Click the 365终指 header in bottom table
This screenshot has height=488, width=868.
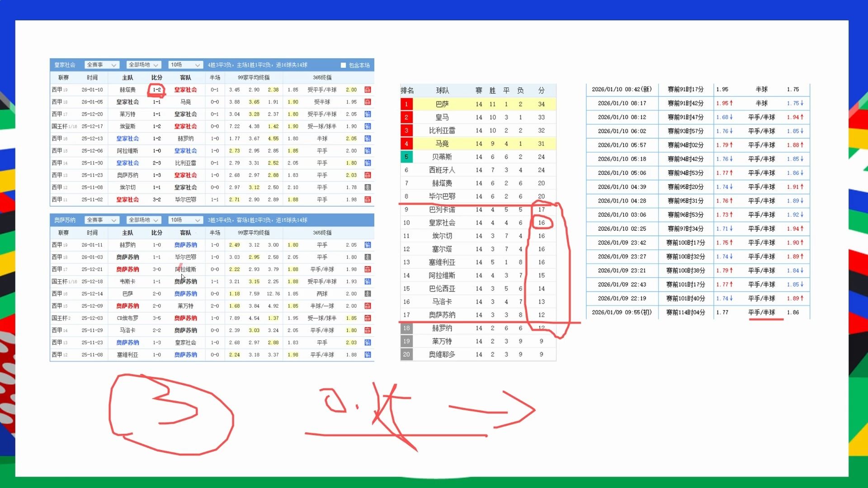click(x=322, y=233)
